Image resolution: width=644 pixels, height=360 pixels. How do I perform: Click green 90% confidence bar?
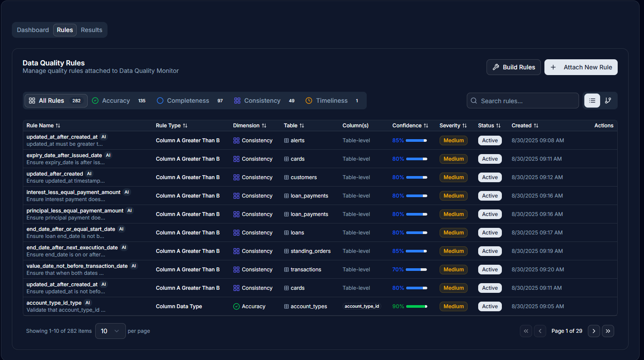click(416, 306)
